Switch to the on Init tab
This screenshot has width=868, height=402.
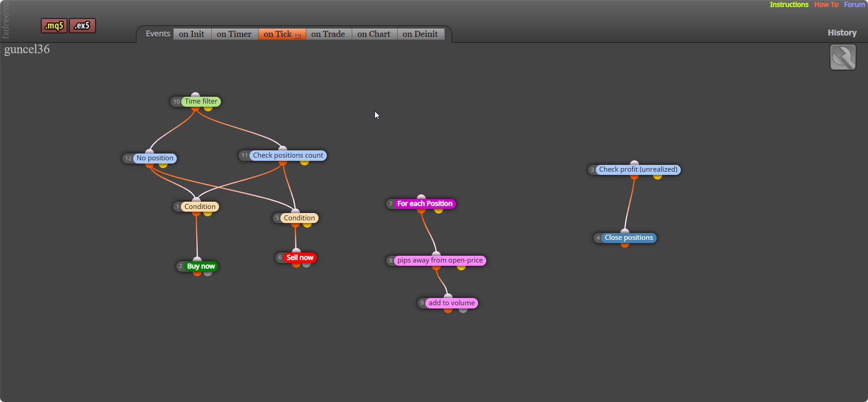pyautogui.click(x=192, y=34)
